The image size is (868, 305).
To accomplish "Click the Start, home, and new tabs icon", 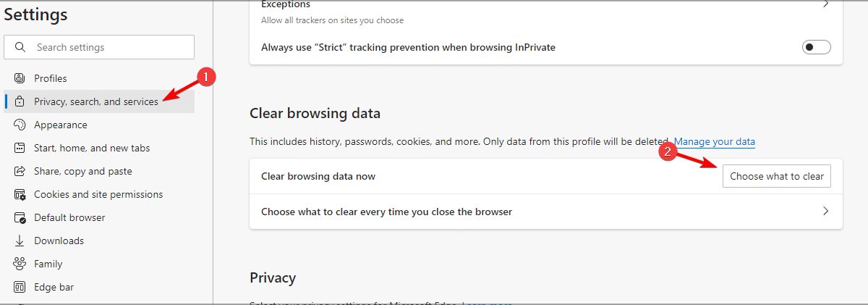I will pyautogui.click(x=20, y=148).
